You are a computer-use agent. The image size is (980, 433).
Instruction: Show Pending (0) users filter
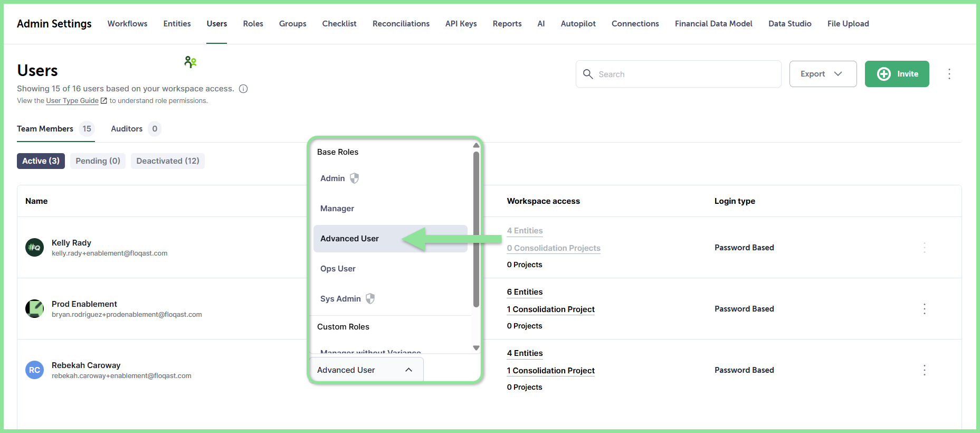coord(98,161)
